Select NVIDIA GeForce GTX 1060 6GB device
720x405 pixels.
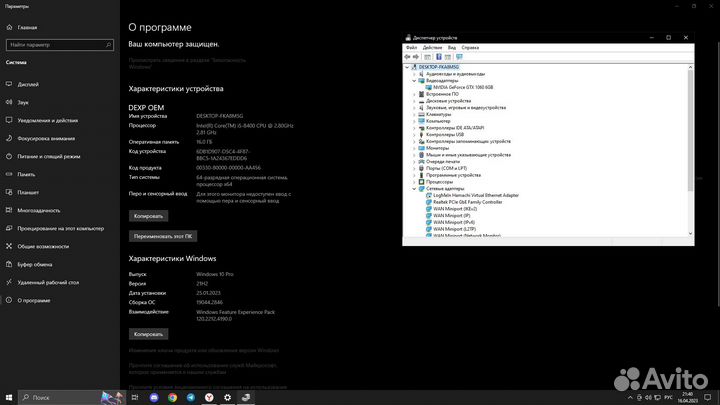[x=463, y=87]
